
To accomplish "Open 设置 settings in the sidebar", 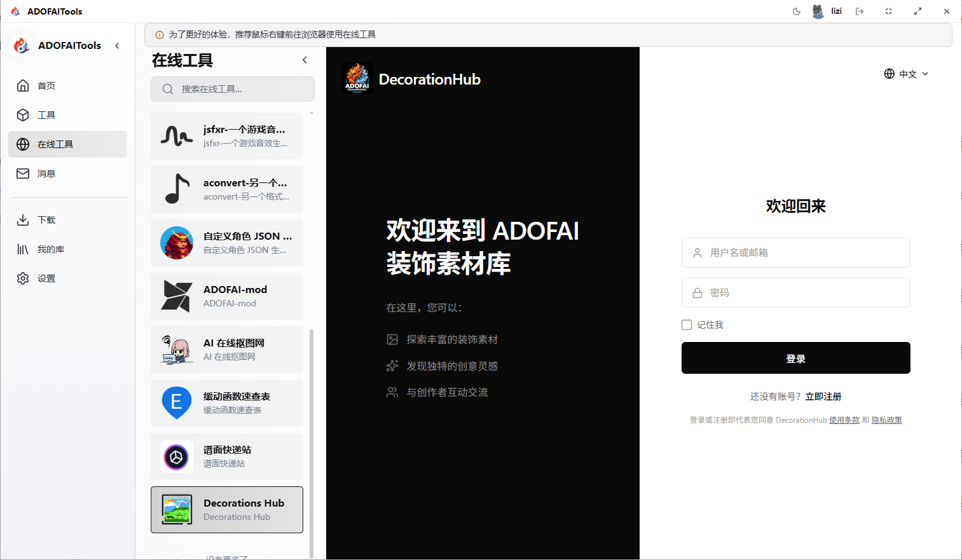I will coord(67,278).
